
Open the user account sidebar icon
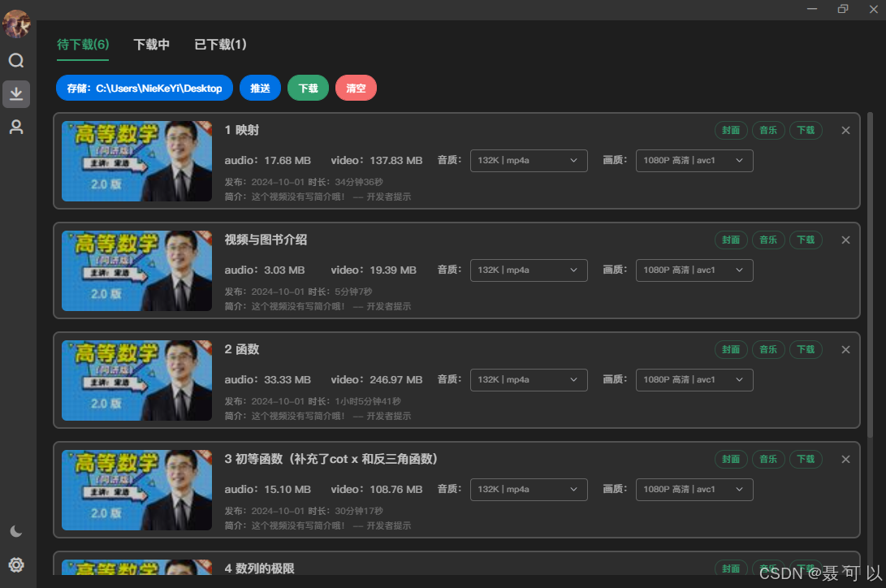[x=16, y=127]
